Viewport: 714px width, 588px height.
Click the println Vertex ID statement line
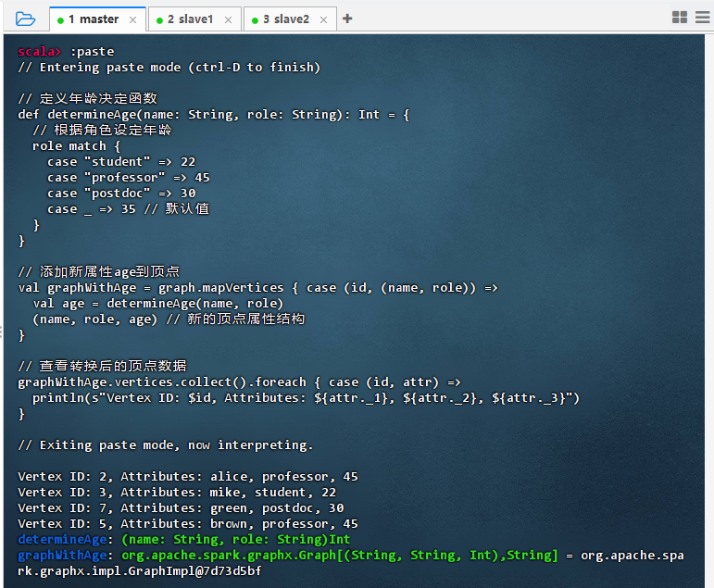click(x=306, y=398)
